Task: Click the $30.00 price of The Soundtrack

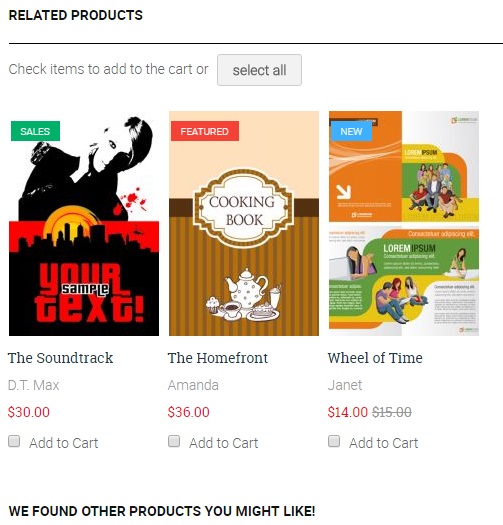Action: point(29,412)
